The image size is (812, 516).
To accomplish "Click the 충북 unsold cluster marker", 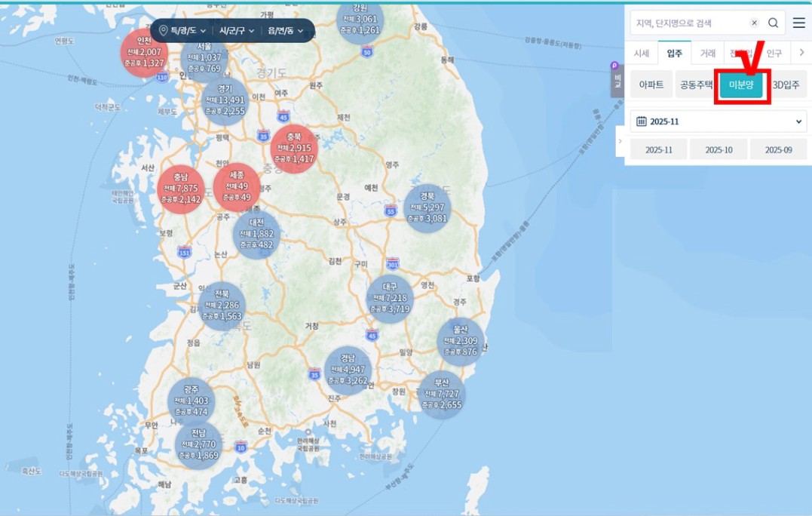I will click(x=294, y=149).
